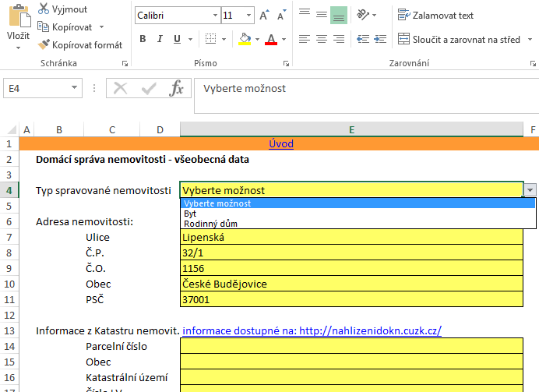
Task: Open text orientation options
Action: pyautogui.click(x=366, y=15)
